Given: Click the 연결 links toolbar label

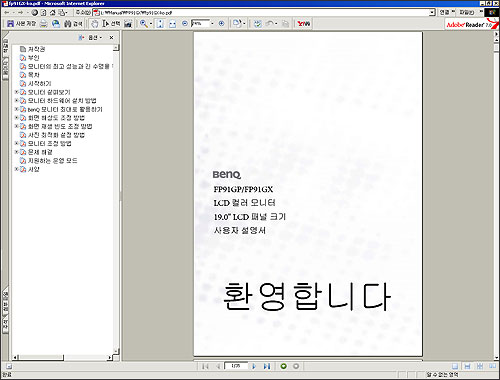Looking at the screenshot, I should [x=444, y=12].
